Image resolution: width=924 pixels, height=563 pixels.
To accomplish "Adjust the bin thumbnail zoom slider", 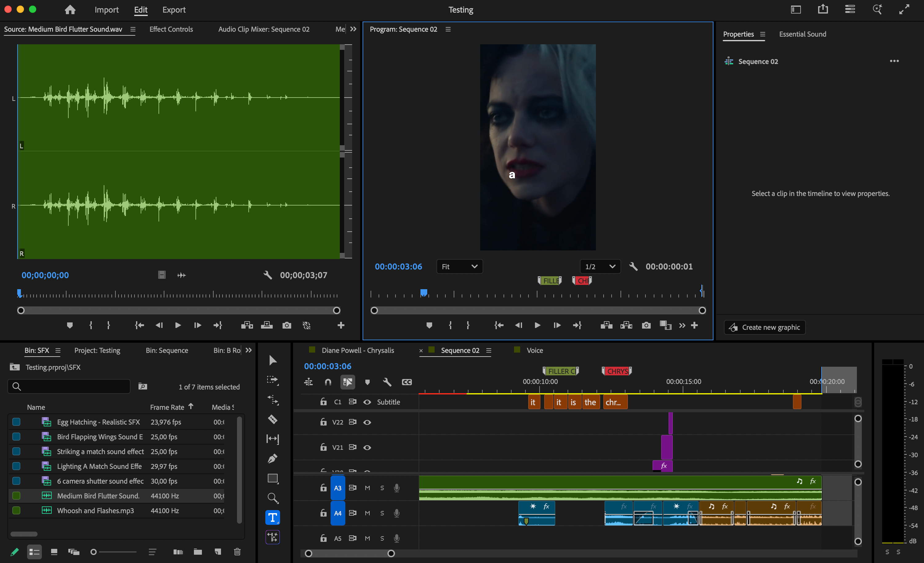I will (x=94, y=552).
